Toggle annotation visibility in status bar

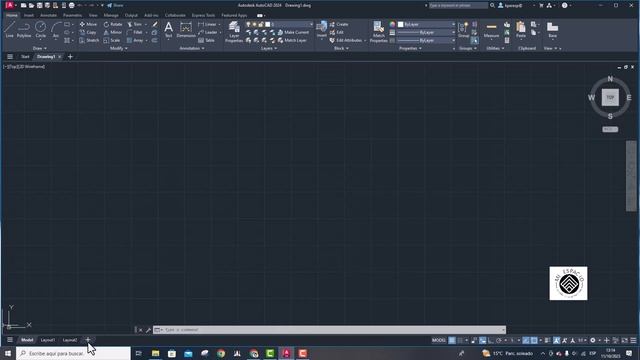(x=557, y=340)
